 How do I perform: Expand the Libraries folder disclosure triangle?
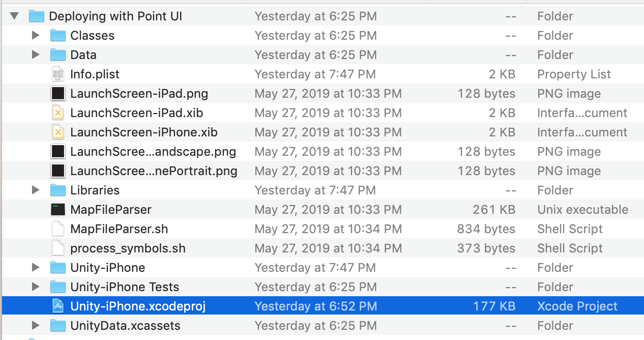[x=36, y=190]
